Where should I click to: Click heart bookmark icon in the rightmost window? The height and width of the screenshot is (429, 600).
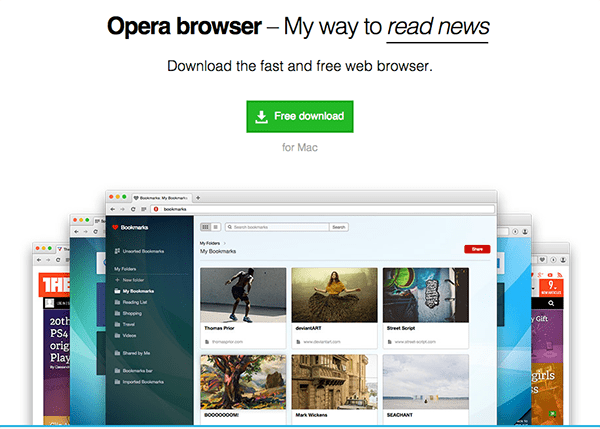542,260
